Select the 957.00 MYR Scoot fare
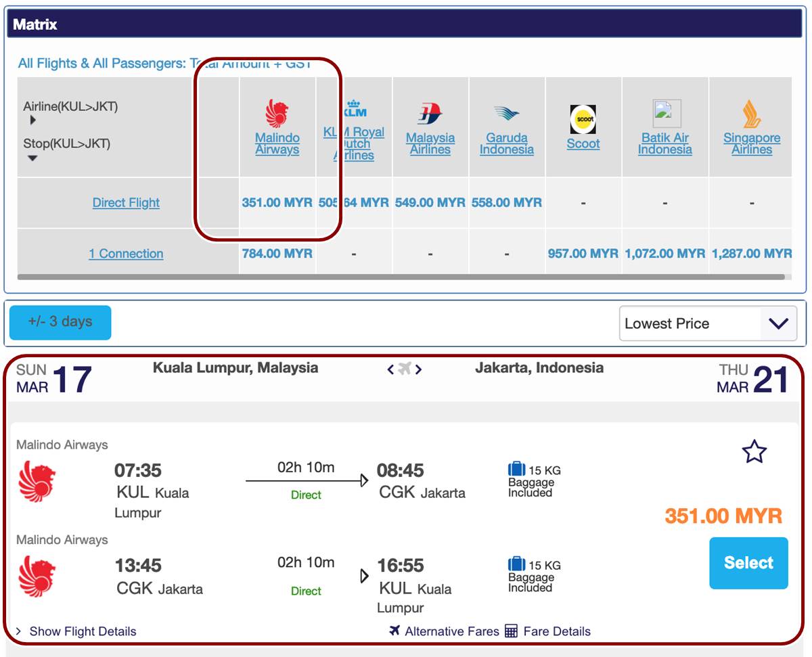Viewport: 812px width, 657px height. [583, 254]
